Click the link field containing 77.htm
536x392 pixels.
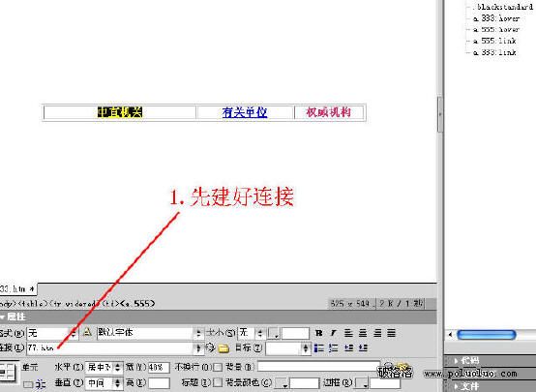pyautogui.click(x=109, y=348)
